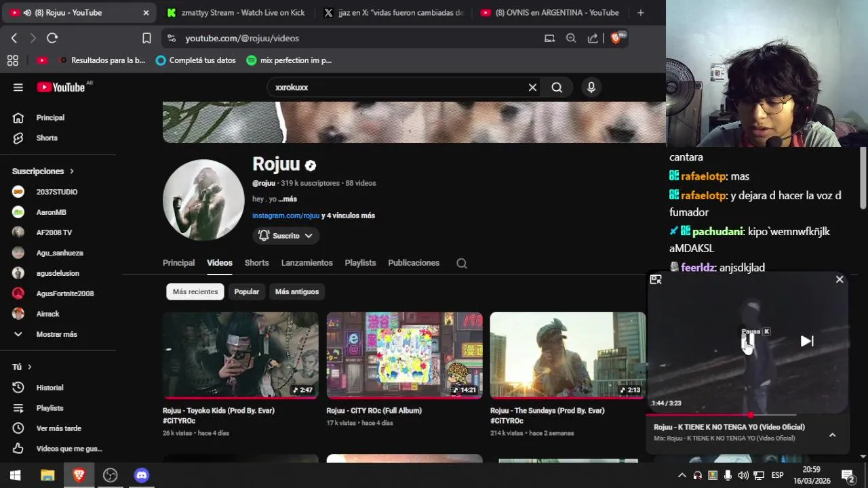Switch to the OVNIS en ARGENTINA tab

click(550, 13)
